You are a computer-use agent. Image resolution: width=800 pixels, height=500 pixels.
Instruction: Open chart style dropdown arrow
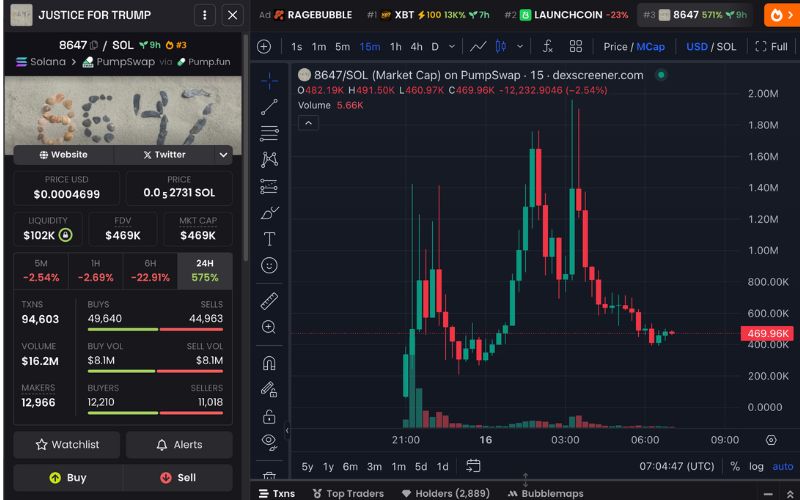tap(520, 47)
